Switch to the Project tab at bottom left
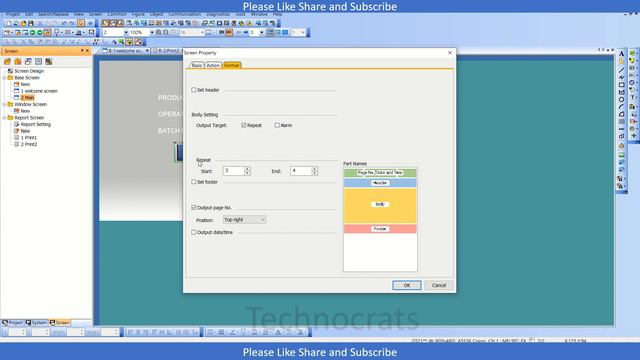 tap(13, 322)
